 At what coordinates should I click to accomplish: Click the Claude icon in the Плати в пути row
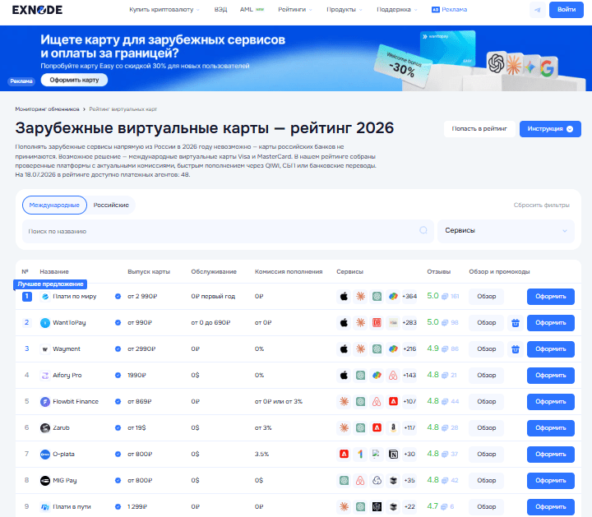tap(344, 506)
